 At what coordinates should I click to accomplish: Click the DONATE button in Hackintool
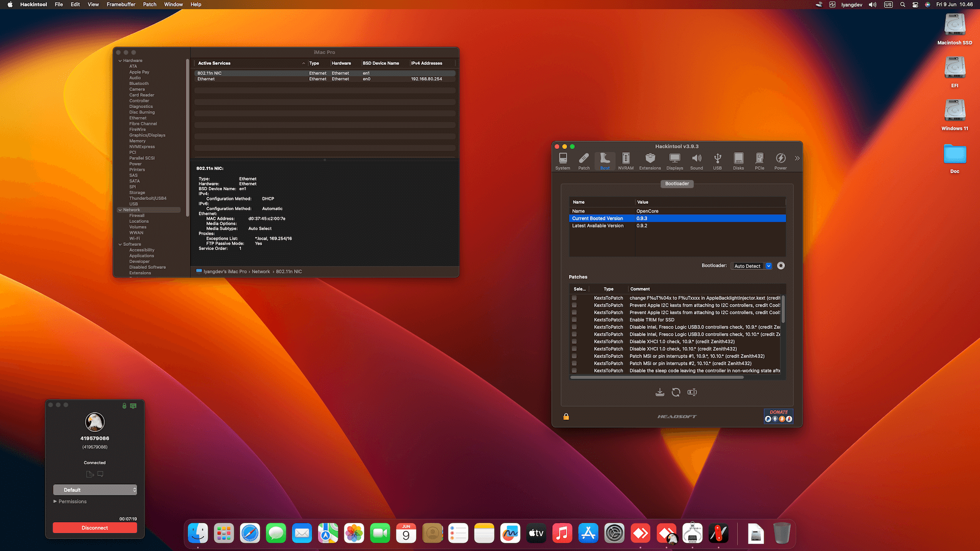(x=778, y=411)
